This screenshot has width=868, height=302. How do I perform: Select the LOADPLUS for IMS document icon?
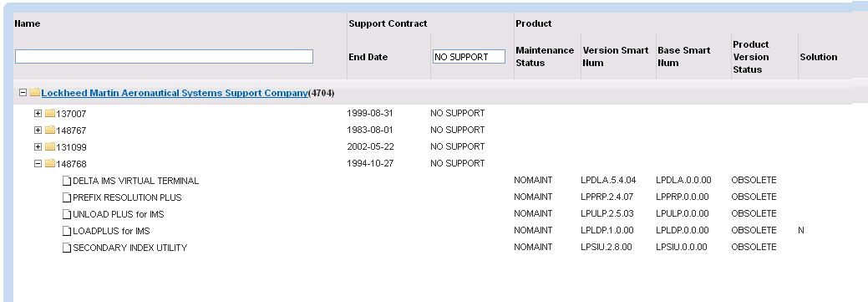click(67, 231)
